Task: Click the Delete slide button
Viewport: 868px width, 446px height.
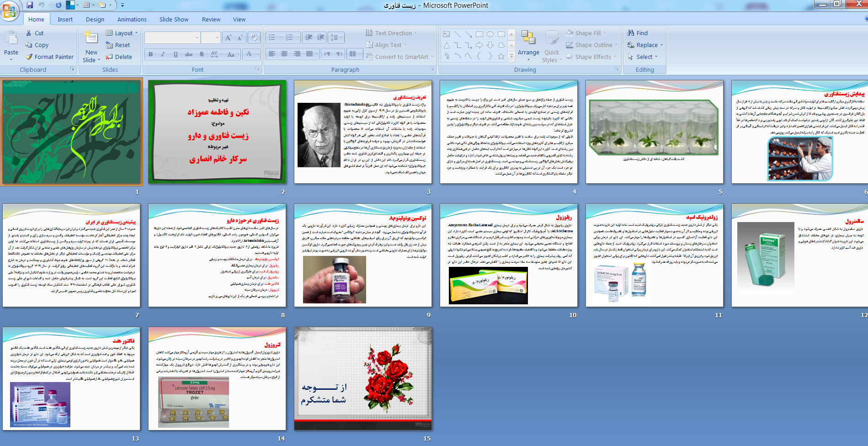Action: 119,57
